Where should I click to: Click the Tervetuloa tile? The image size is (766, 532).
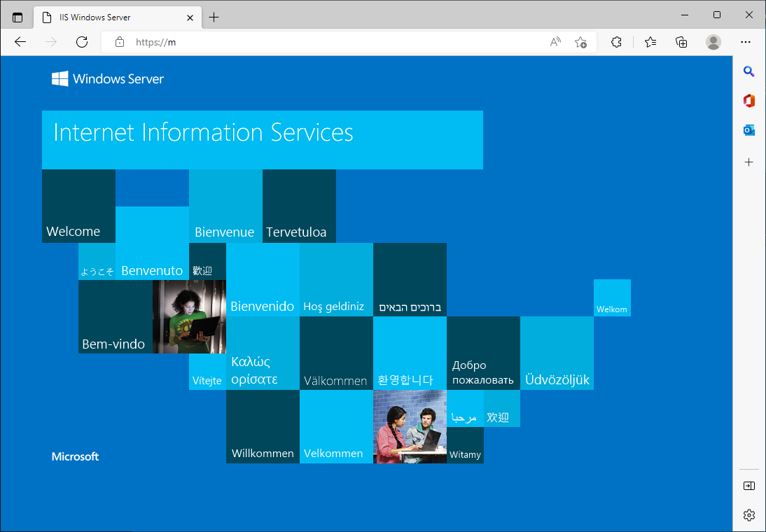click(x=299, y=206)
